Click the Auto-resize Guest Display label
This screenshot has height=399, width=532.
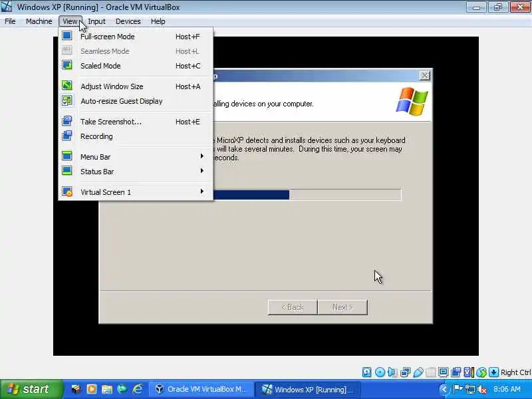122,101
